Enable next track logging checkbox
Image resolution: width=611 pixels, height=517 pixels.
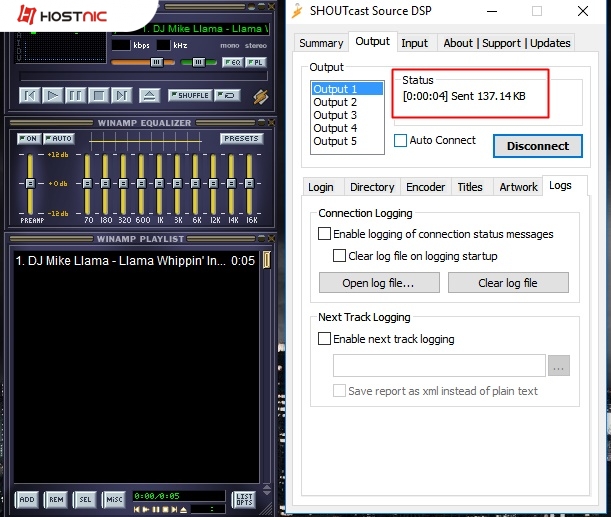coord(325,339)
